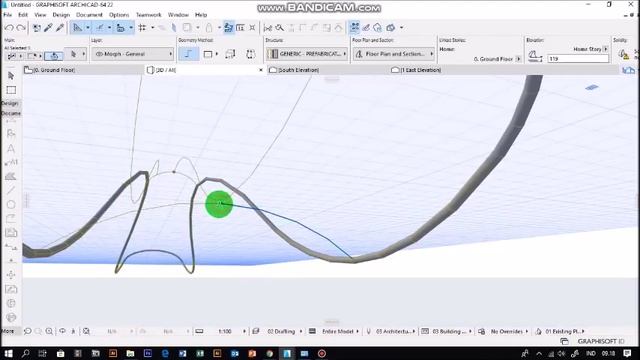Open the View menu
The image size is (640, 360).
click(x=40, y=15)
